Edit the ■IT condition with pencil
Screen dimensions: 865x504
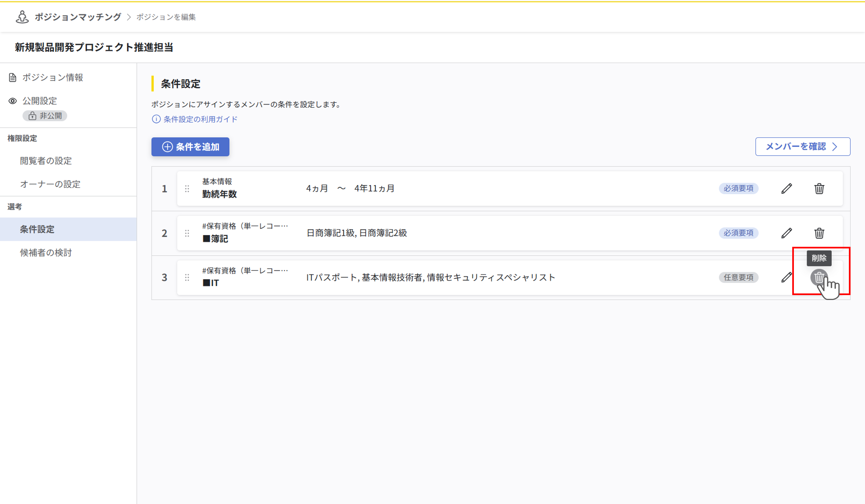pyautogui.click(x=787, y=277)
